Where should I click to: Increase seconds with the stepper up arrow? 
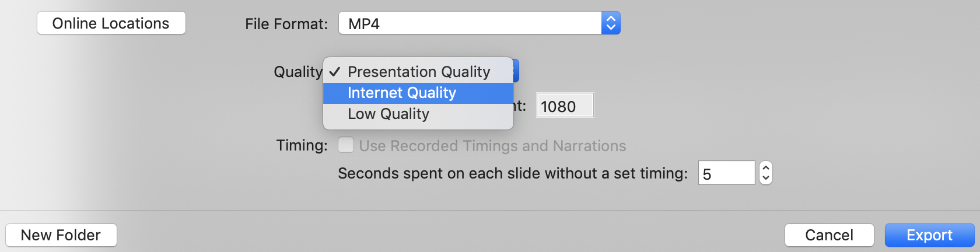point(766,168)
